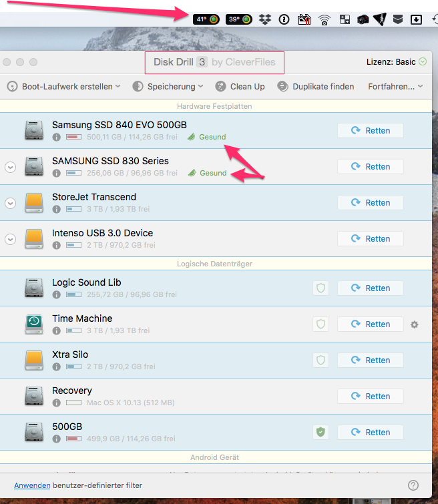Screen dimensions: 438x504
Task: Show info for the Time Machine volume
Action: pos(56,330)
